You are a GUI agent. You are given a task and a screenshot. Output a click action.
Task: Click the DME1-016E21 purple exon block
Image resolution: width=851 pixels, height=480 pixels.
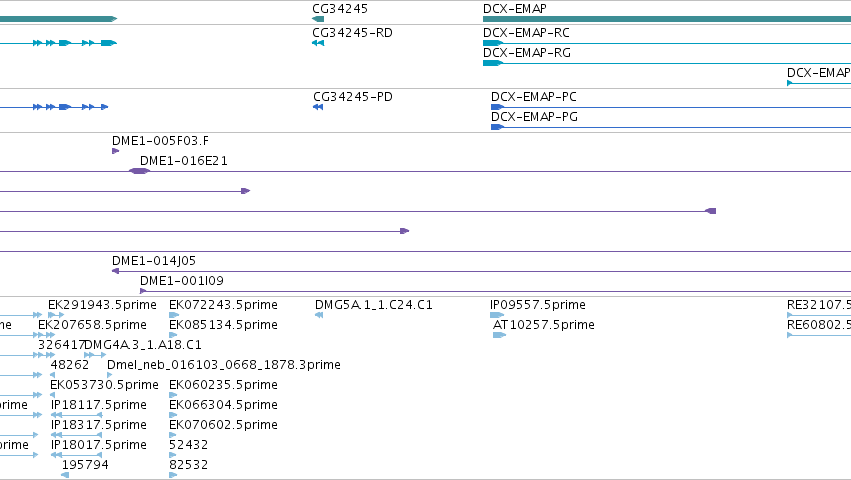click(139, 171)
